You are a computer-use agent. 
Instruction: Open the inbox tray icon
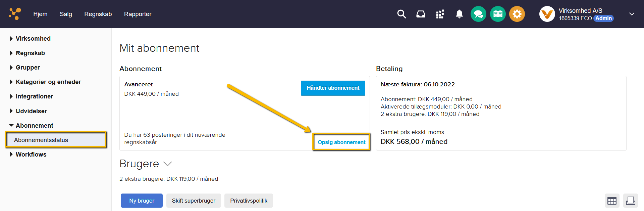click(421, 14)
